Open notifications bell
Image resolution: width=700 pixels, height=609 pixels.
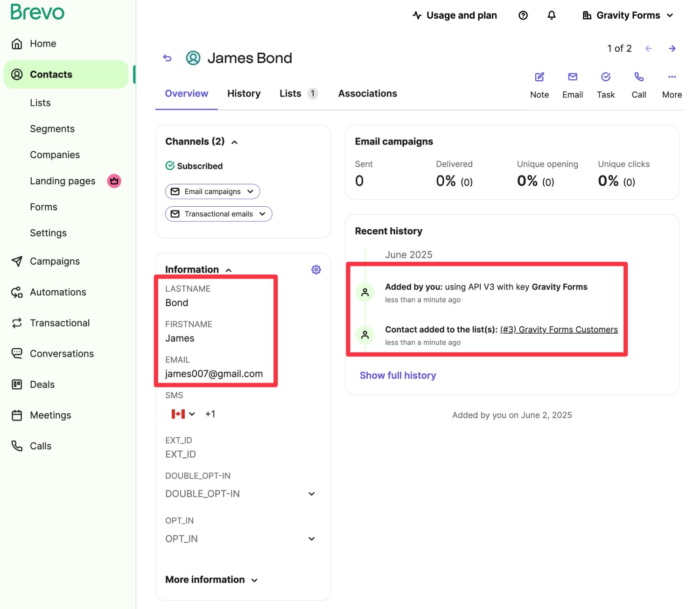pyautogui.click(x=552, y=15)
